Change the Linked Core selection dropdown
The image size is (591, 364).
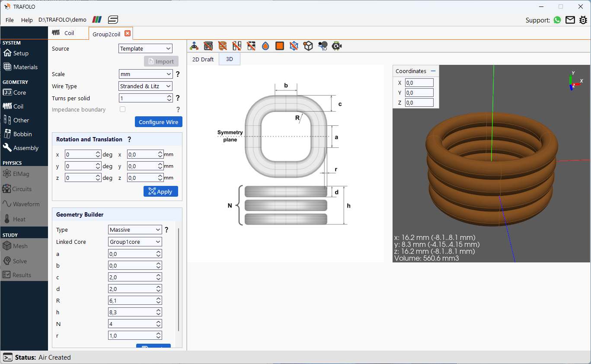click(x=135, y=242)
